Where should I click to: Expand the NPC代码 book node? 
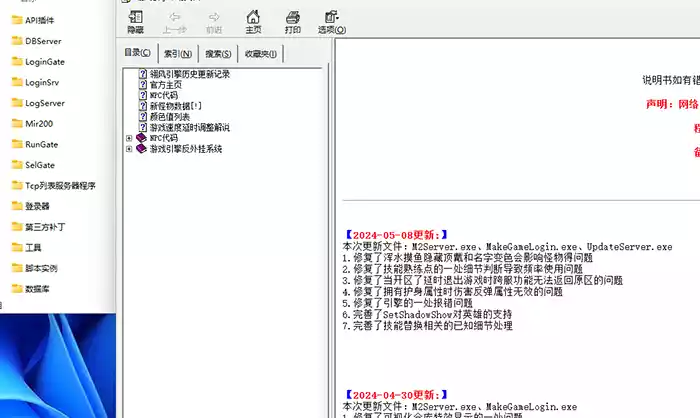pyautogui.click(x=129, y=138)
